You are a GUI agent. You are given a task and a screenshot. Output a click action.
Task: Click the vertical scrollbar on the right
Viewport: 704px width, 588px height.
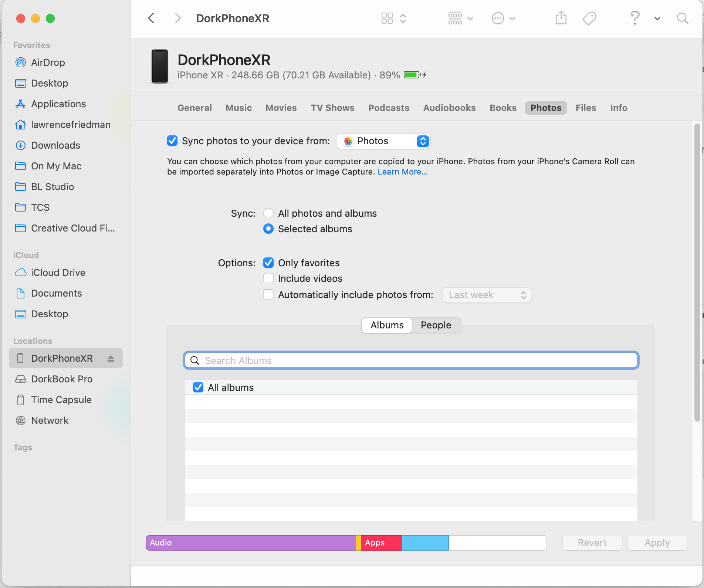697,273
